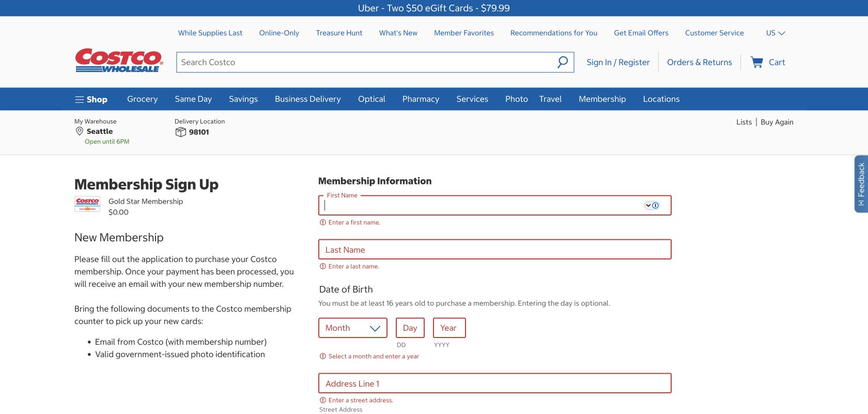Click Recommendations for You
868x414 pixels.
[554, 33]
